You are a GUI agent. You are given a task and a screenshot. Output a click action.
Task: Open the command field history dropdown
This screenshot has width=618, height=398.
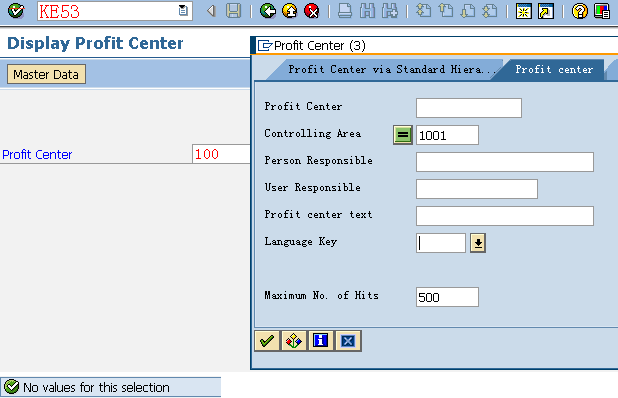(183, 11)
